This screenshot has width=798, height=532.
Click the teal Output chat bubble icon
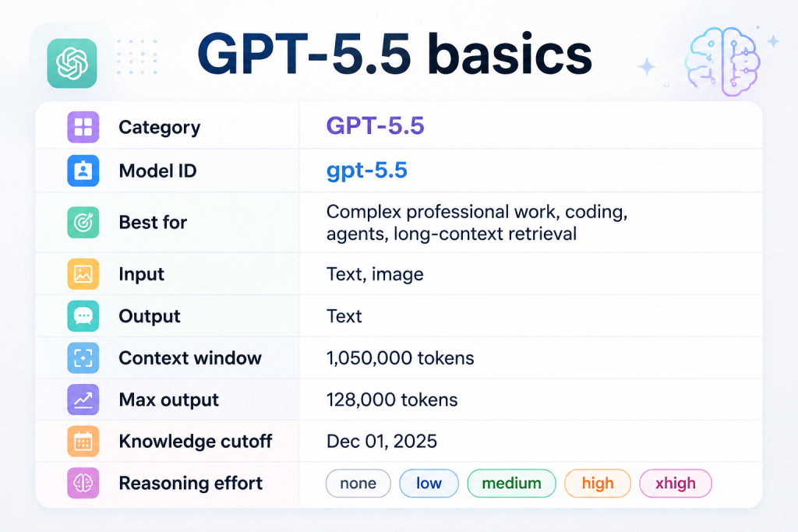(83, 315)
